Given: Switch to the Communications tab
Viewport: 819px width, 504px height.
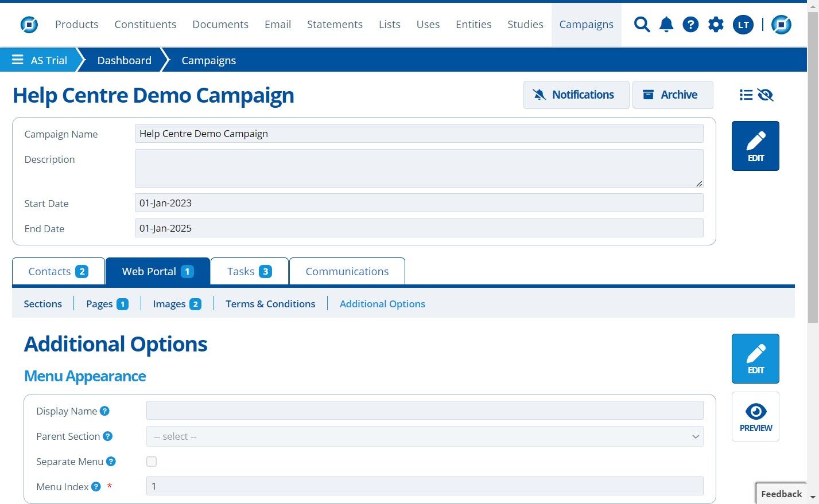Looking at the screenshot, I should (x=347, y=271).
